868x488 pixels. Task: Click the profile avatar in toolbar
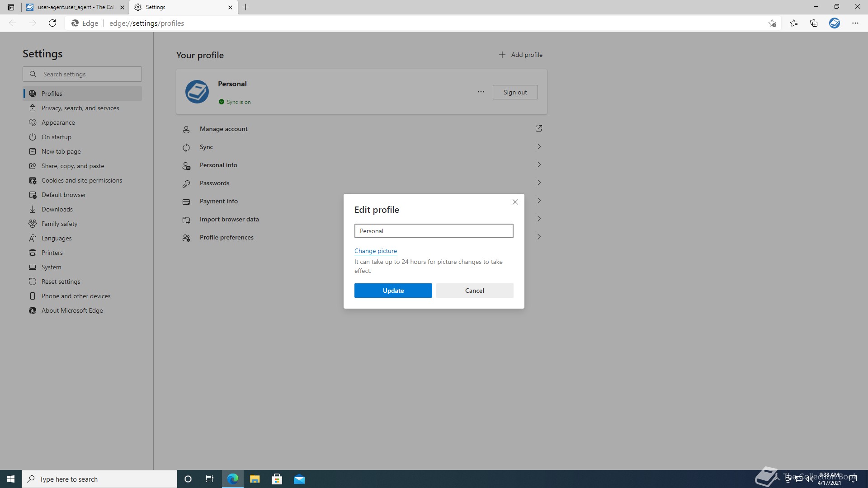click(x=834, y=23)
